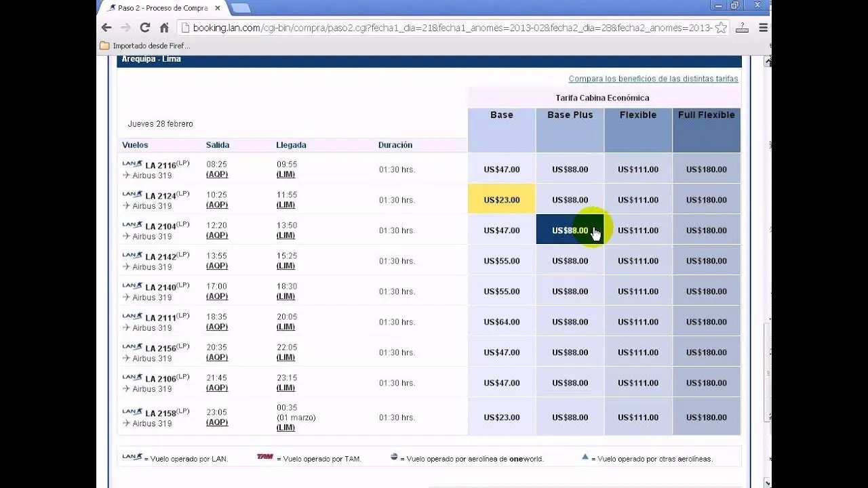Click TAM logo in the legend

[x=264, y=457]
